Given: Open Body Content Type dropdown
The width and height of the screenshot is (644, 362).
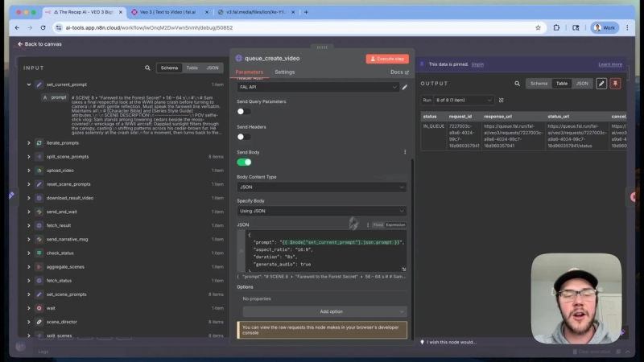Looking at the screenshot, I should tap(321, 187).
